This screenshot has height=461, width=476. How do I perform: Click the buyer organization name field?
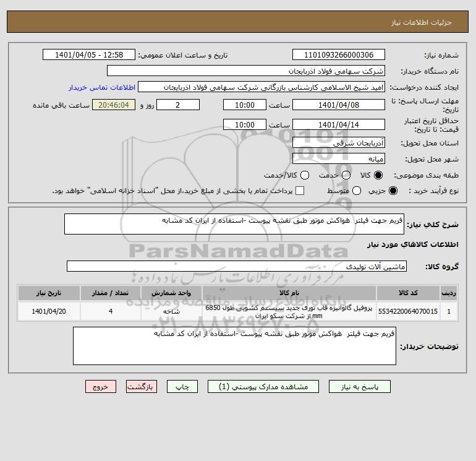pos(246,71)
